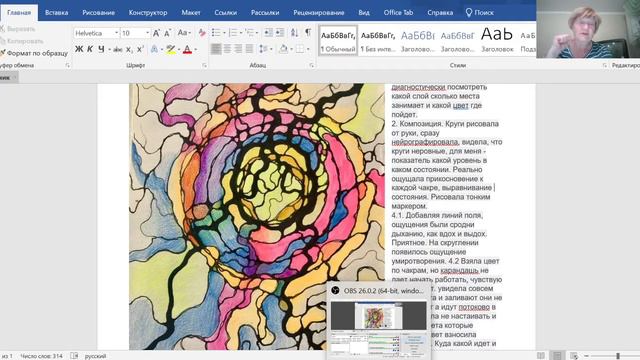The width and height of the screenshot is (640, 360).
Task: Open the borders dropdown arrow
Action: [308, 49]
